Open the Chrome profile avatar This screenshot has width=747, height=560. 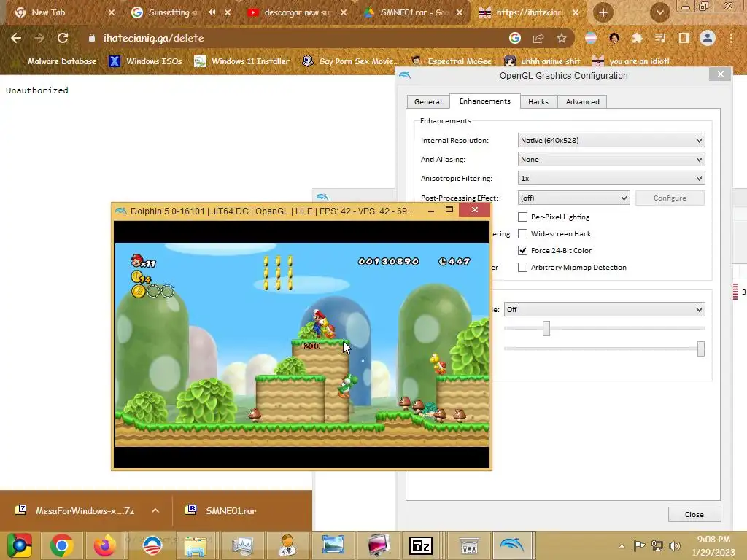(708, 38)
